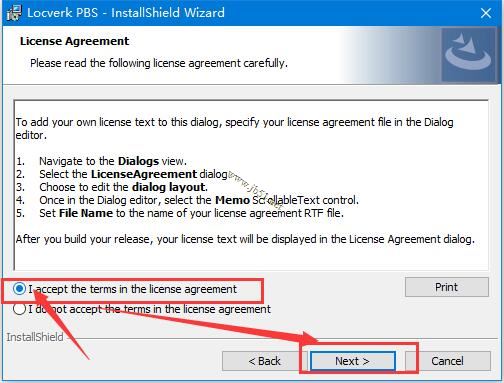Go to previous step with Back button

(x=264, y=361)
